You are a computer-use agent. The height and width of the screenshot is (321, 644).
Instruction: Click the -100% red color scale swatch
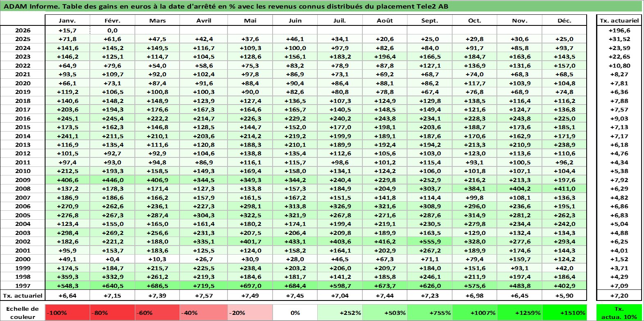(67, 312)
